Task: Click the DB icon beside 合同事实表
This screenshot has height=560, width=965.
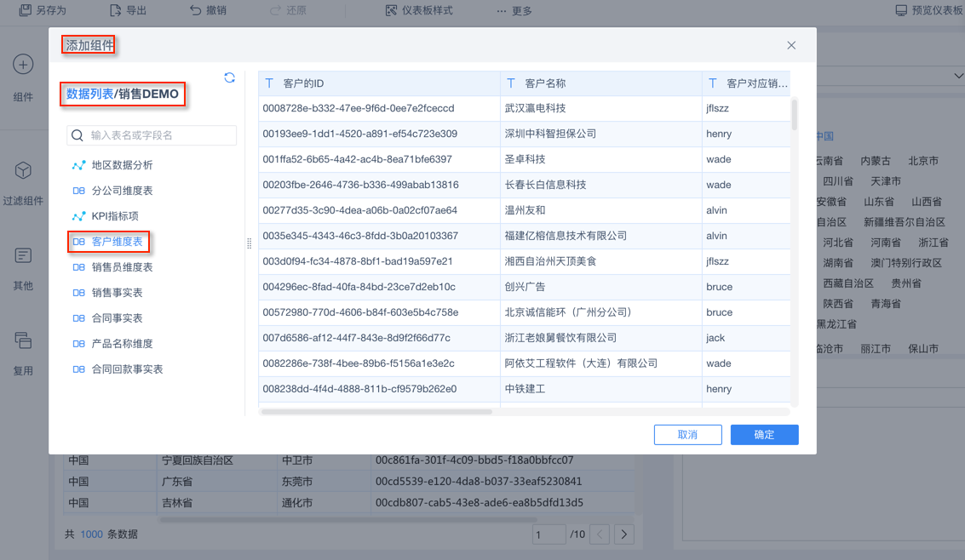Action: (x=78, y=317)
